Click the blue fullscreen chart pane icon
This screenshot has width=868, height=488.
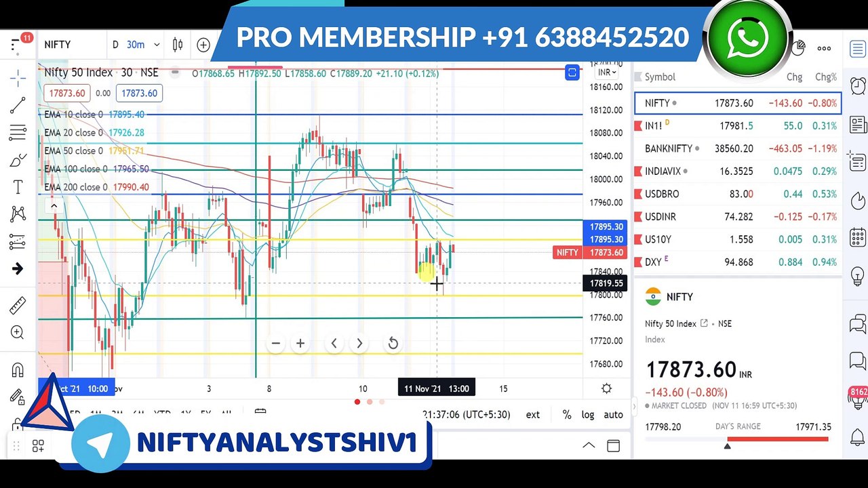pyautogui.click(x=572, y=73)
